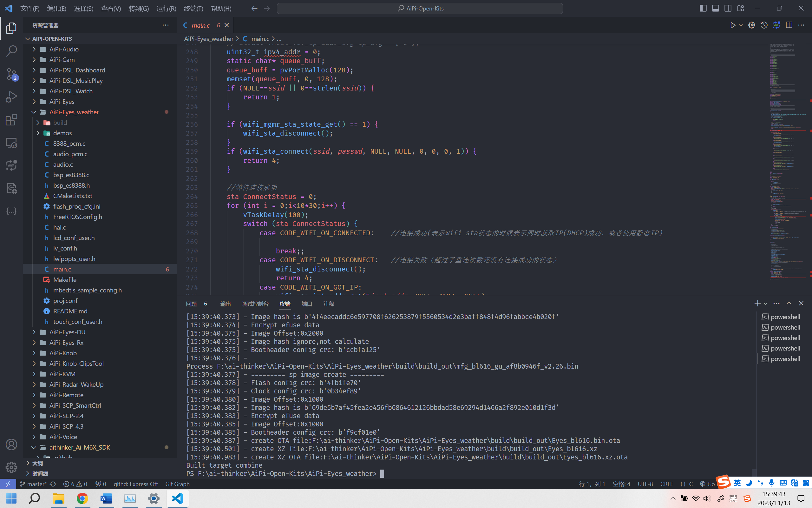Click the command center search box AiPi-Open-Kits
The height and width of the screenshot is (508, 812).
pos(420,8)
